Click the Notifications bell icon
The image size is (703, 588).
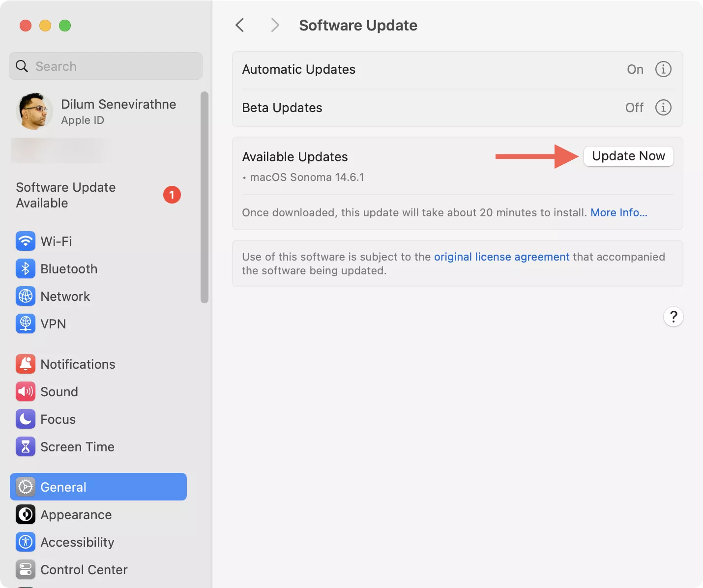coord(26,364)
